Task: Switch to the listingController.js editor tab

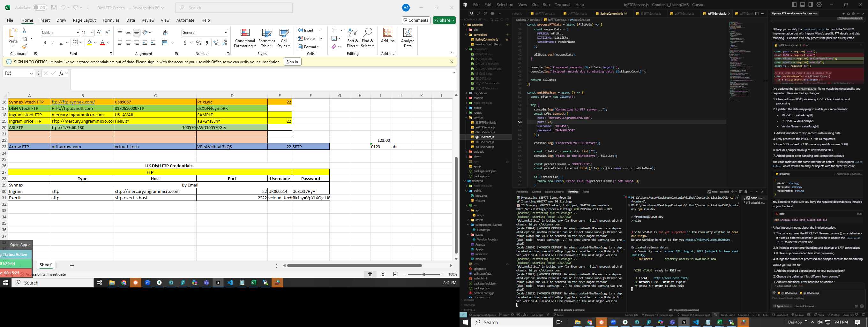Action: [611, 13]
